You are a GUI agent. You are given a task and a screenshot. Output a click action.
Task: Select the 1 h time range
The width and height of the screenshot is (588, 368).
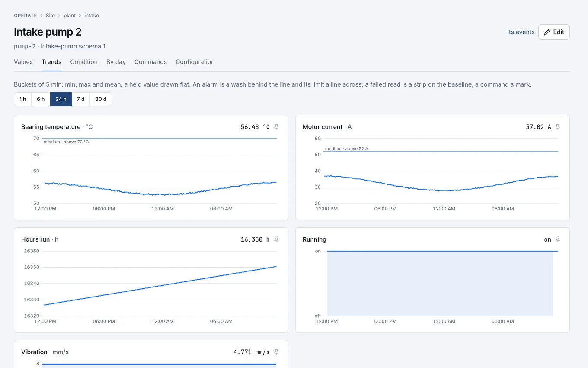pos(23,99)
